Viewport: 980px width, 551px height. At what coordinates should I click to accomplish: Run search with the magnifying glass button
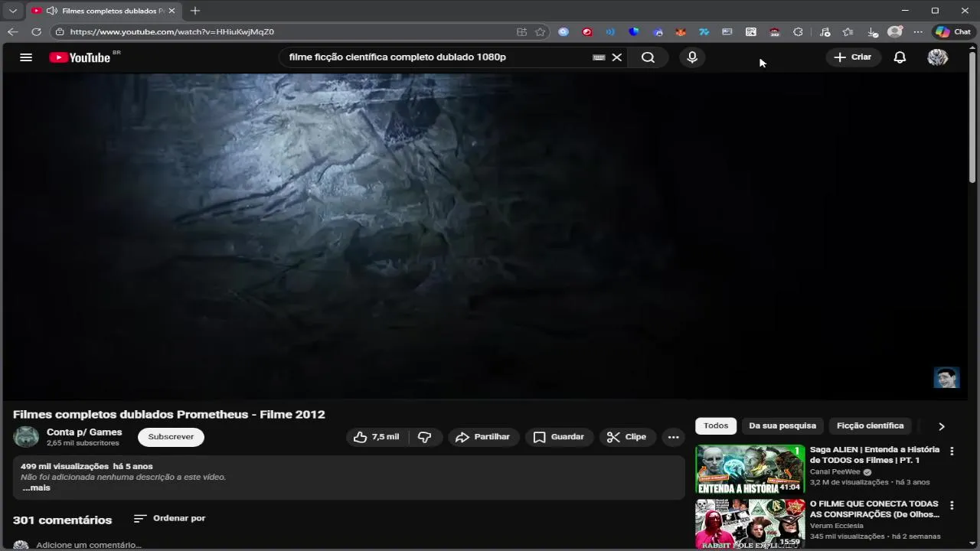(648, 57)
